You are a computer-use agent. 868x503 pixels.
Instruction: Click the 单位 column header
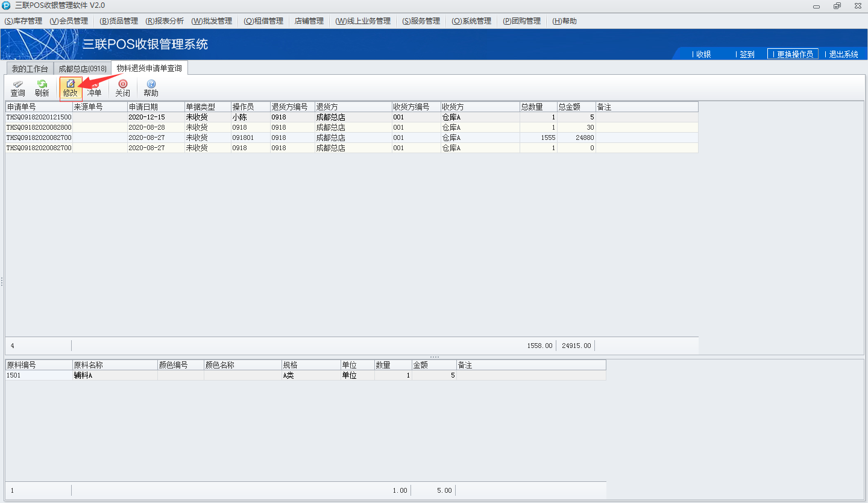357,365
